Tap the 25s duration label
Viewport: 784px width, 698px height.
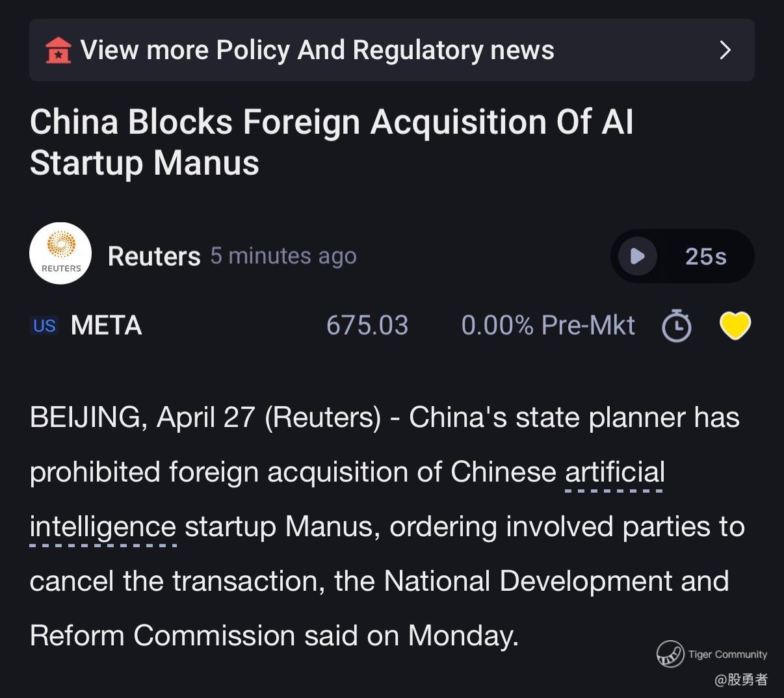click(x=706, y=256)
